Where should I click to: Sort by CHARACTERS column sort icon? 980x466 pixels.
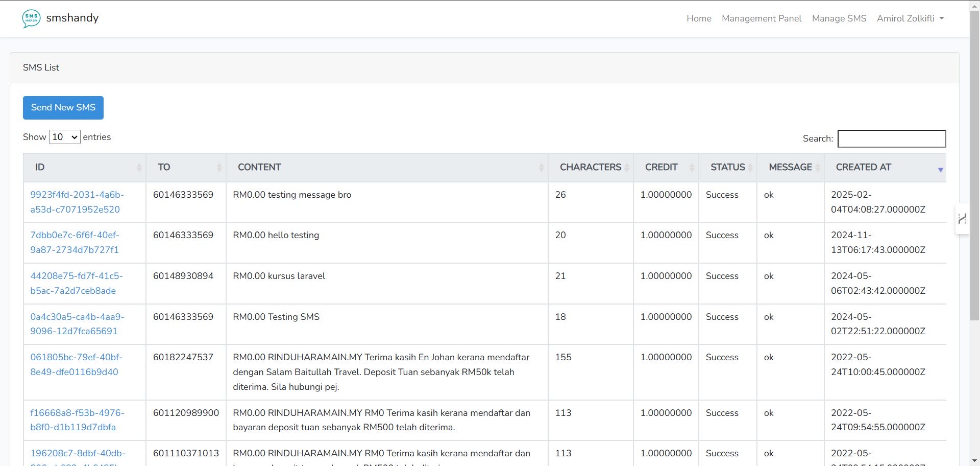pos(627,168)
